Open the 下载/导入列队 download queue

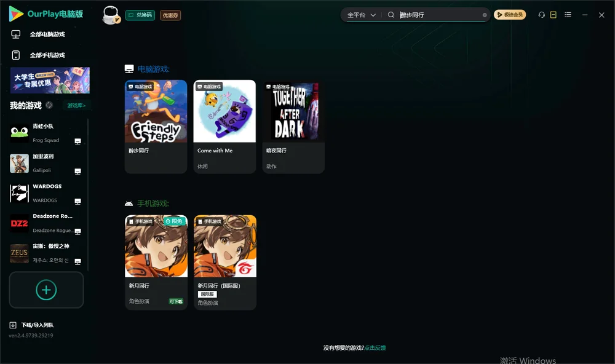coord(31,325)
